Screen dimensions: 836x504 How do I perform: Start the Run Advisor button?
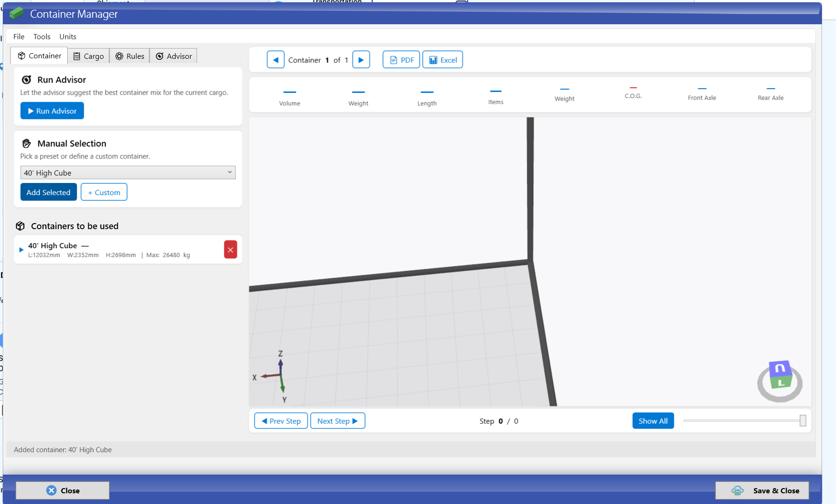[52, 111]
